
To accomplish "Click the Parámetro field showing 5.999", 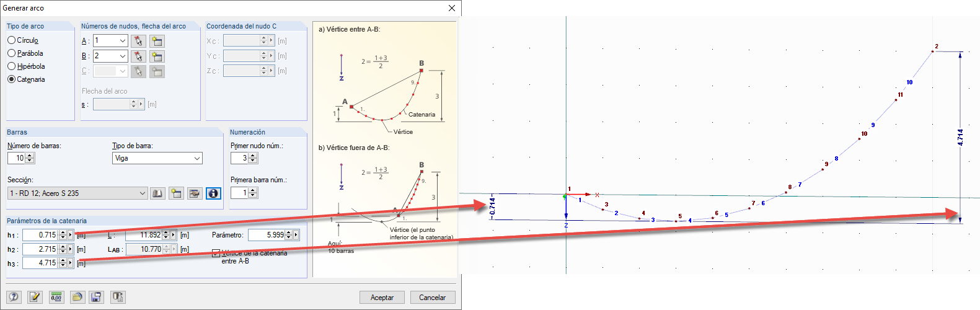I will 267,235.
